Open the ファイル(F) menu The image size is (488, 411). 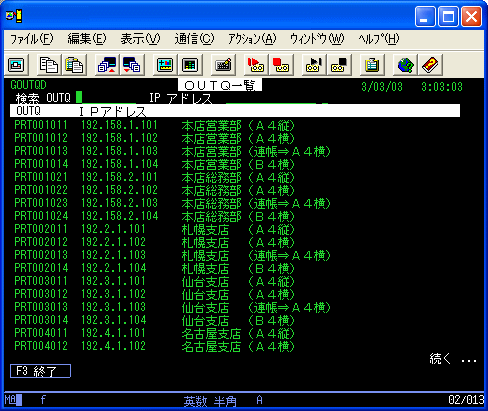(x=31, y=39)
